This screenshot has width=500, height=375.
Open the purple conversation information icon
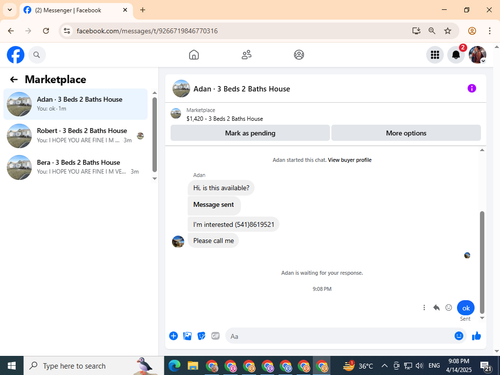472,88
